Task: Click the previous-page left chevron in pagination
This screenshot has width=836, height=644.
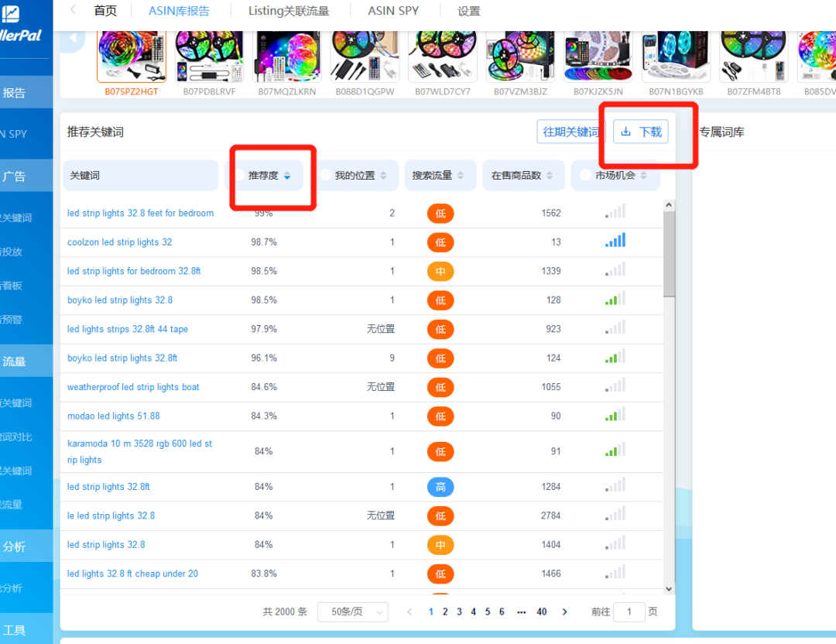Action: coord(409,611)
